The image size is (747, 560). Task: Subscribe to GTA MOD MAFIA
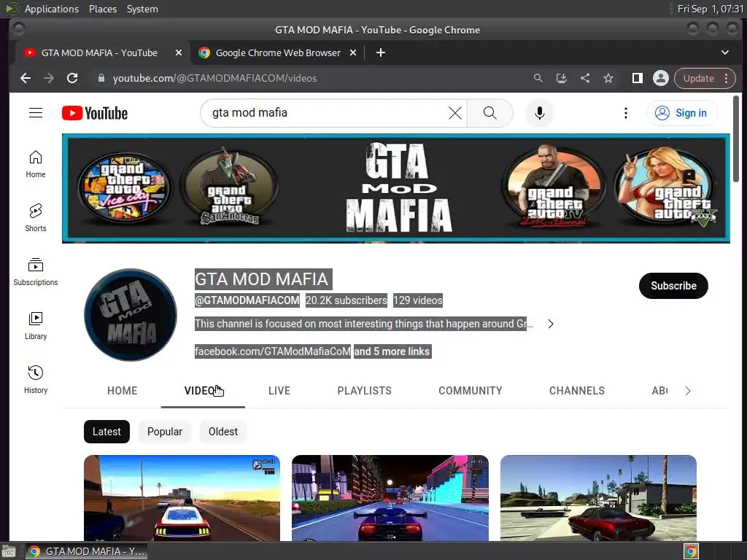673,286
